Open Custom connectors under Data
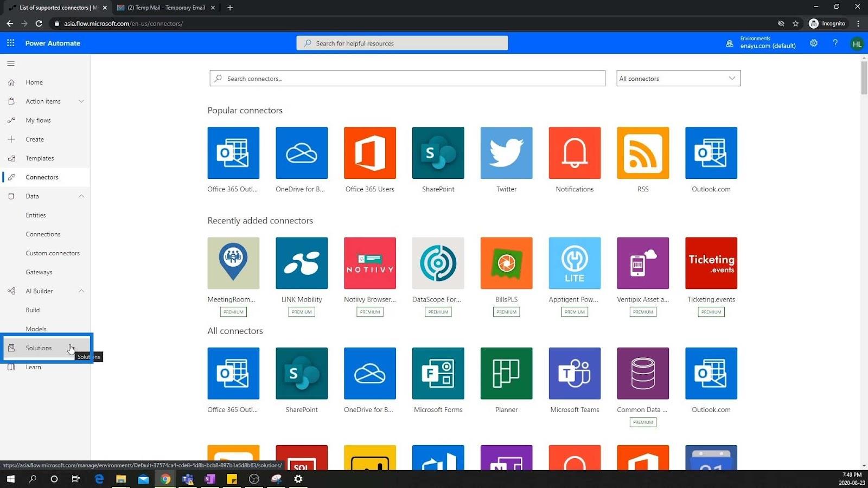Viewport: 868px width, 488px height. [x=53, y=253]
